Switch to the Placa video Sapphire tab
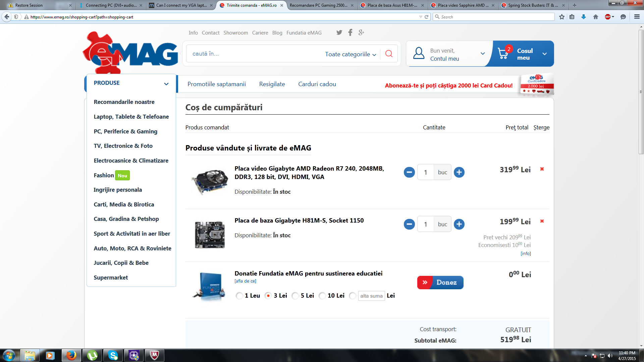The height and width of the screenshot is (362, 644). pos(463,5)
